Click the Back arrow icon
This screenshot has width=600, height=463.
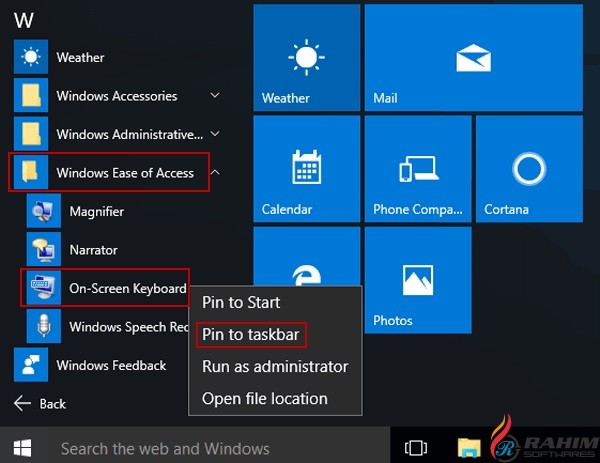point(22,403)
